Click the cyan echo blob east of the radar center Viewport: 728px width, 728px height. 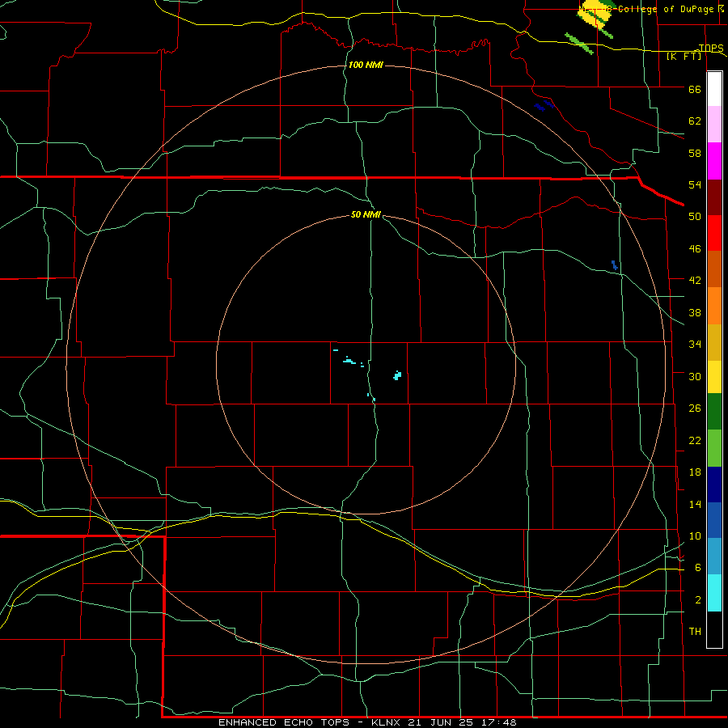(x=397, y=375)
